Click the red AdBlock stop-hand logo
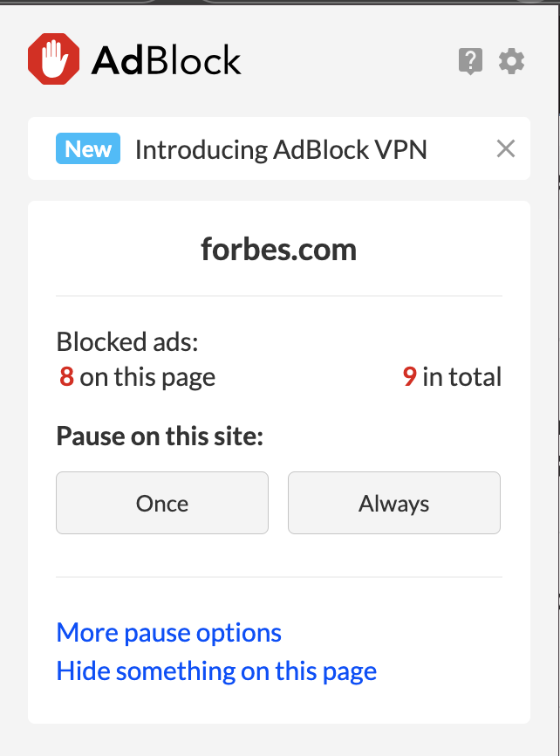560x756 pixels. 53,58
